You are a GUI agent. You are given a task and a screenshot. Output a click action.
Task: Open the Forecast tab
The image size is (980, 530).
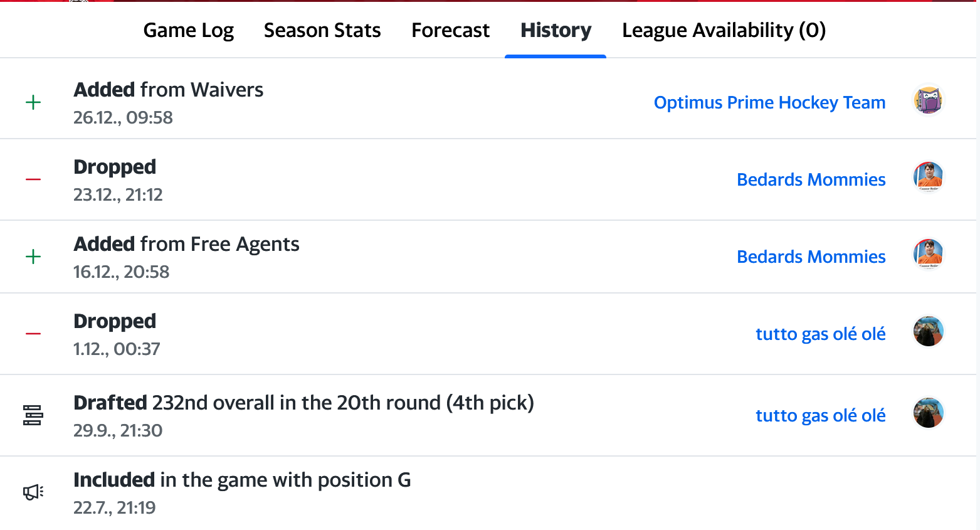450,30
